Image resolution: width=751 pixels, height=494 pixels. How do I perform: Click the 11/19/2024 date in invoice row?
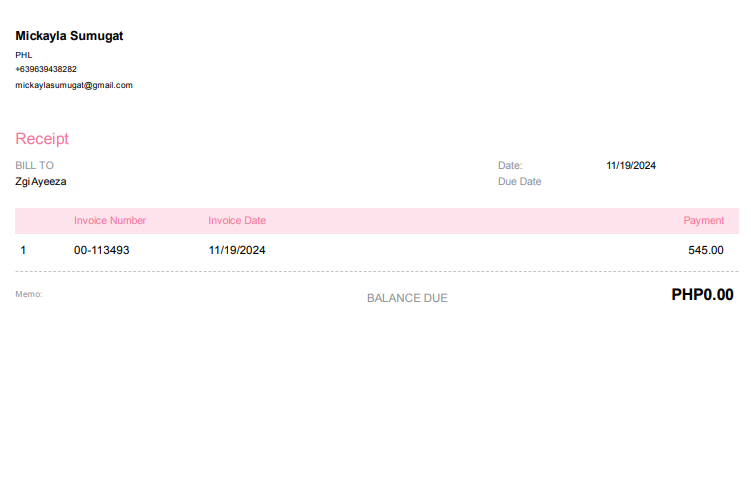[x=237, y=250]
